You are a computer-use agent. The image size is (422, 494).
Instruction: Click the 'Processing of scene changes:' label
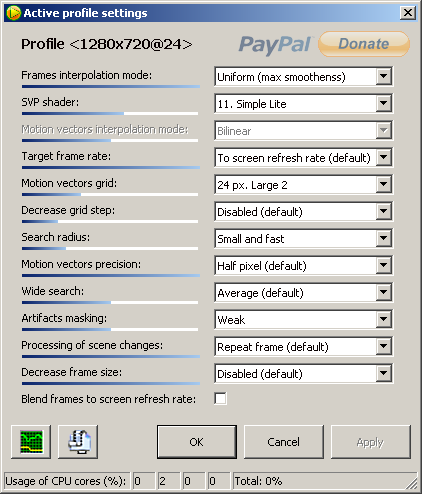click(92, 345)
